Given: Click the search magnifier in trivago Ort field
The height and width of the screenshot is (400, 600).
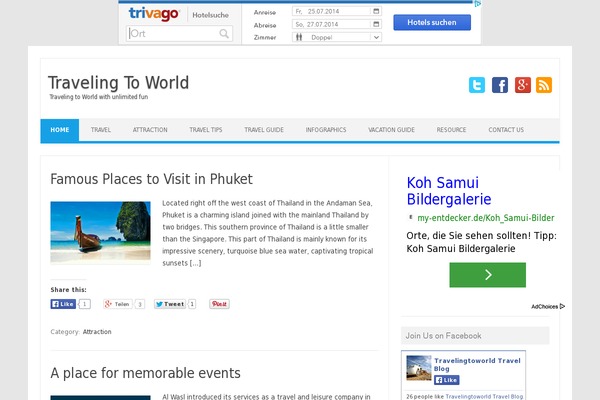Looking at the screenshot, I should pos(224,34).
